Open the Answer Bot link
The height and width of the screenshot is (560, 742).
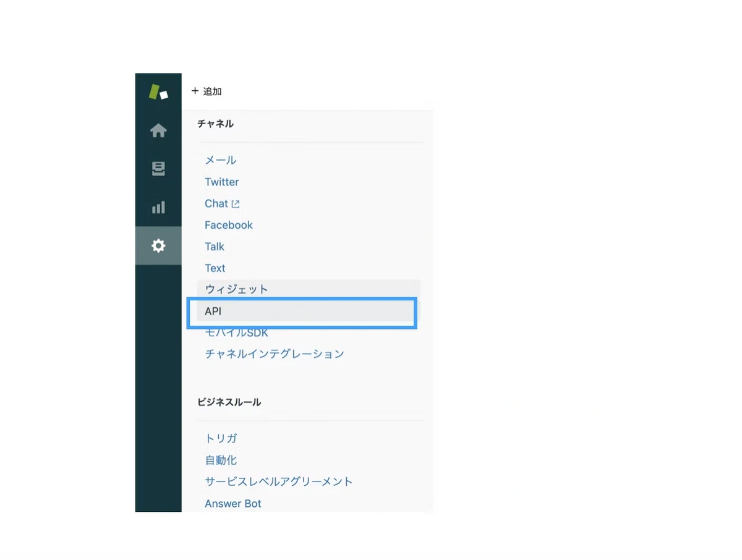pyautogui.click(x=233, y=504)
